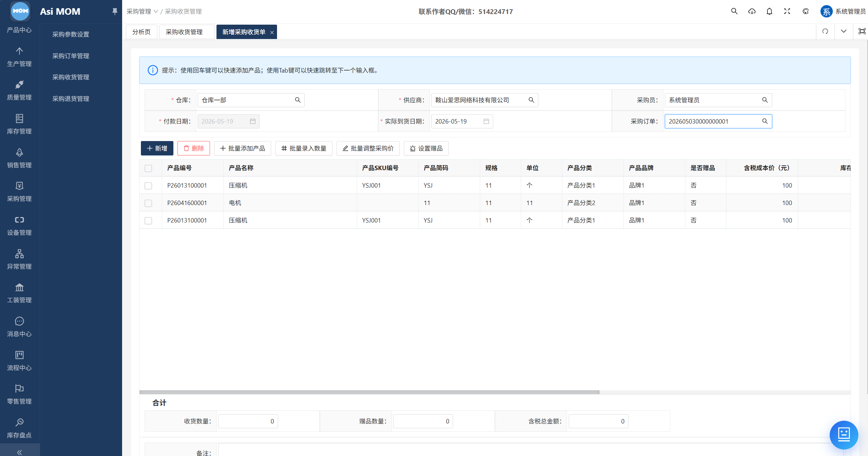Screen dimensions: 868x456
Task: Open the floating assistant chat button
Action: coord(844,435)
